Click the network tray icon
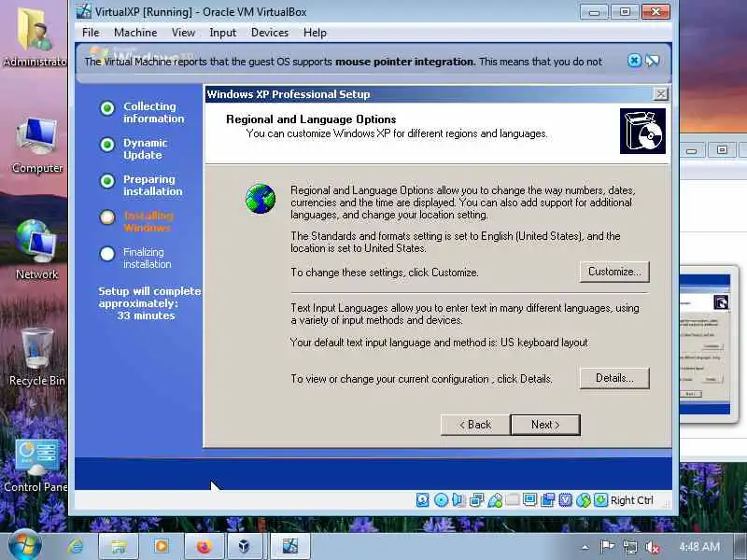The height and width of the screenshot is (560, 747). (x=629, y=547)
